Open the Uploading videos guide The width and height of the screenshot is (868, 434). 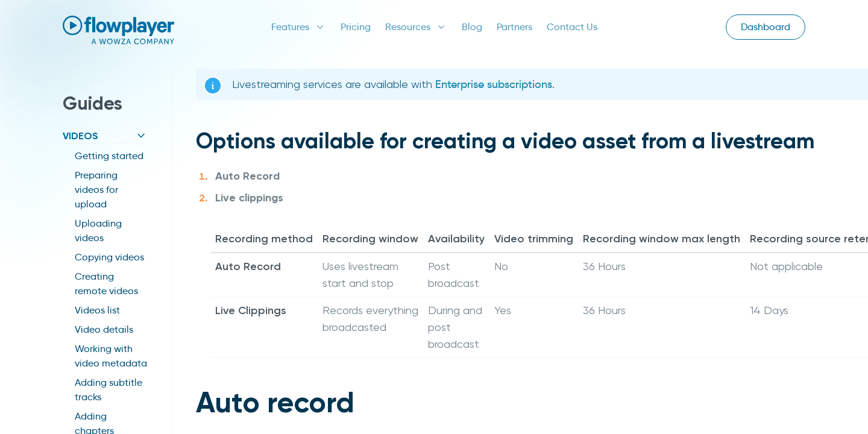point(98,231)
